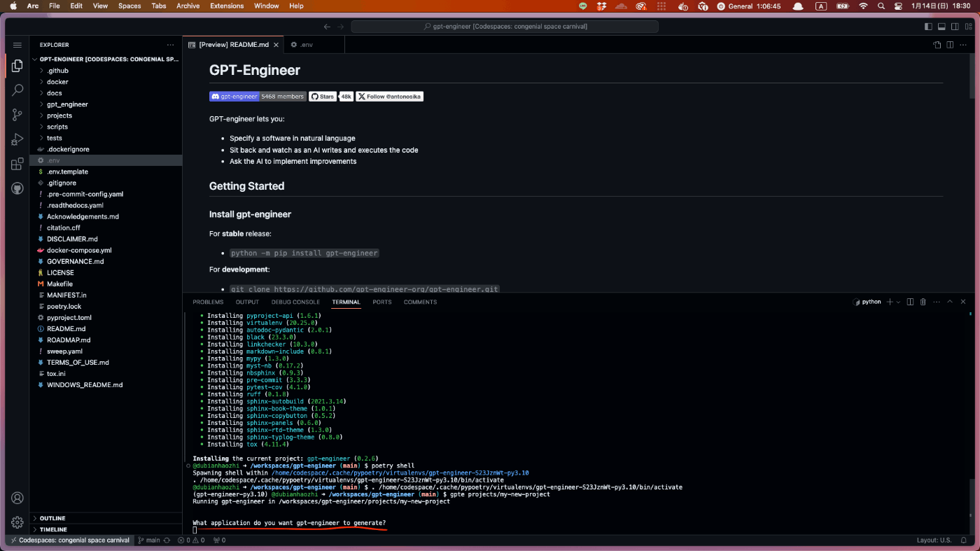Switch to the OUTPUT panel tab

tap(247, 302)
